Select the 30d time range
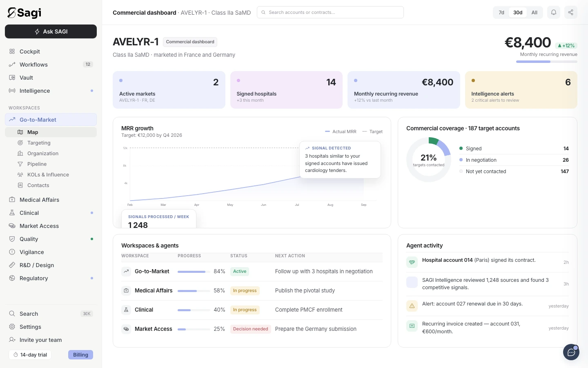This screenshot has width=588, height=368. click(x=518, y=13)
